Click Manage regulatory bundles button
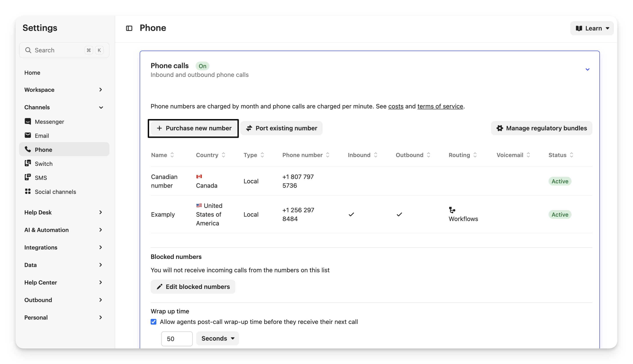The height and width of the screenshot is (364, 633). 541,128
